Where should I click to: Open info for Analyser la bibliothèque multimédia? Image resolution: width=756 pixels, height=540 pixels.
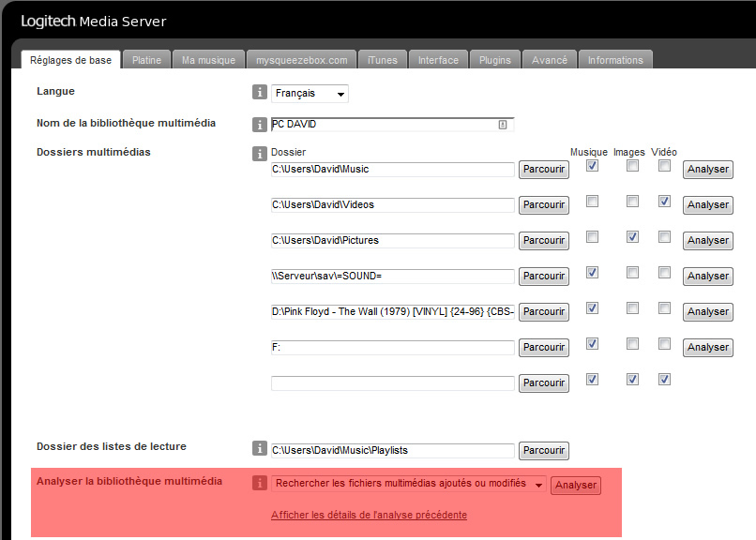(x=260, y=482)
